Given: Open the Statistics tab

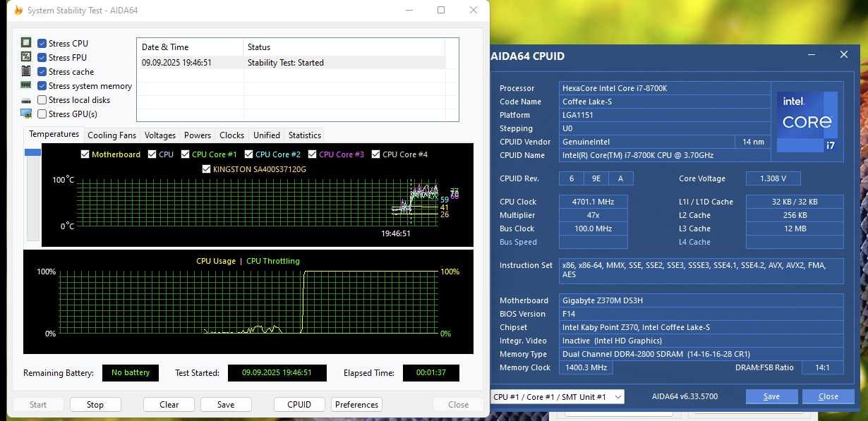Looking at the screenshot, I should tap(305, 135).
